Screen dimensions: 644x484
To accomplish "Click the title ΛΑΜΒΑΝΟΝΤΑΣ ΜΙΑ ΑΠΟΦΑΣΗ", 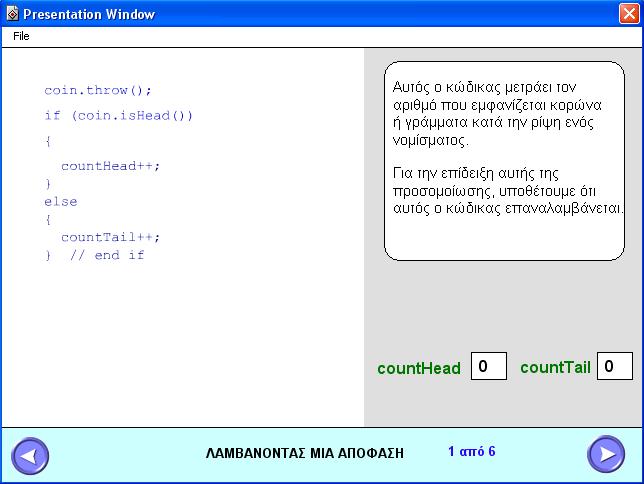I will [305, 453].
